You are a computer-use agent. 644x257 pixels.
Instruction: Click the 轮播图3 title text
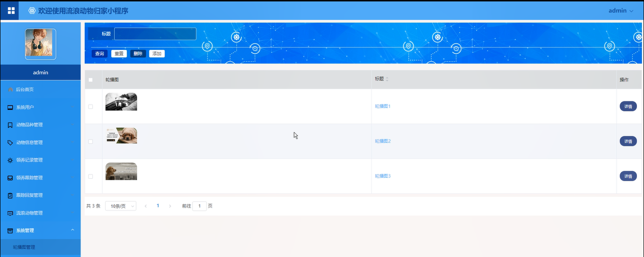pyautogui.click(x=383, y=176)
